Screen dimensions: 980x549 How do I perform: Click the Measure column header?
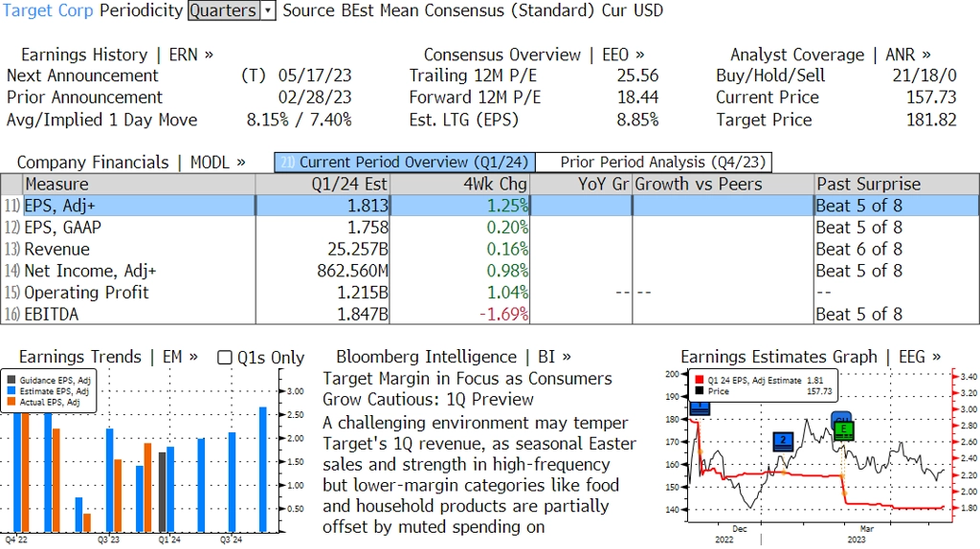[x=139, y=185]
